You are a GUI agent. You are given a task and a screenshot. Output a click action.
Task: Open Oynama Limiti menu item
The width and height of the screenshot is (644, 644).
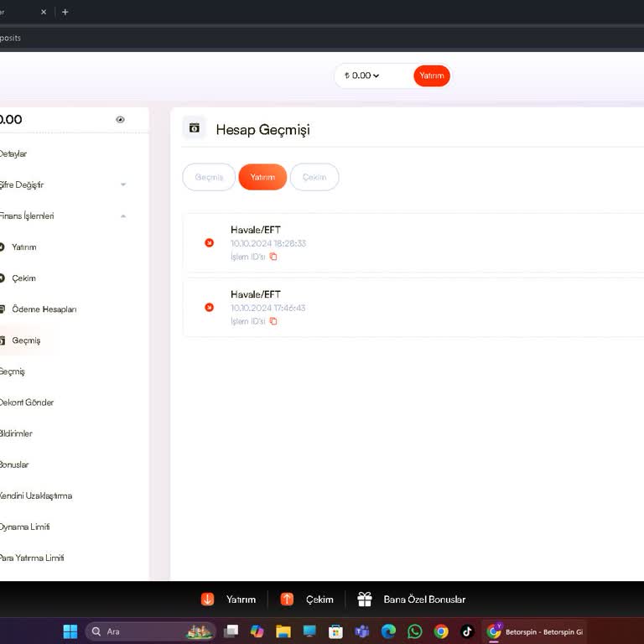(x=24, y=527)
